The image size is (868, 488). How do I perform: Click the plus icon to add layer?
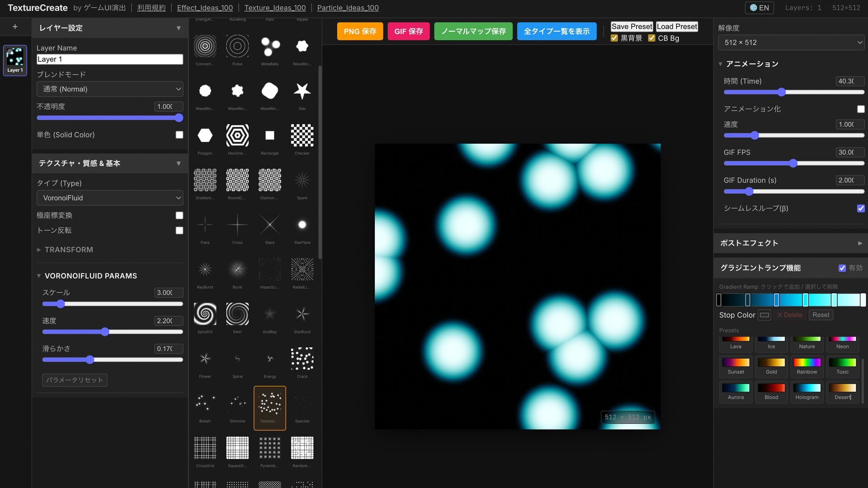tap(15, 27)
